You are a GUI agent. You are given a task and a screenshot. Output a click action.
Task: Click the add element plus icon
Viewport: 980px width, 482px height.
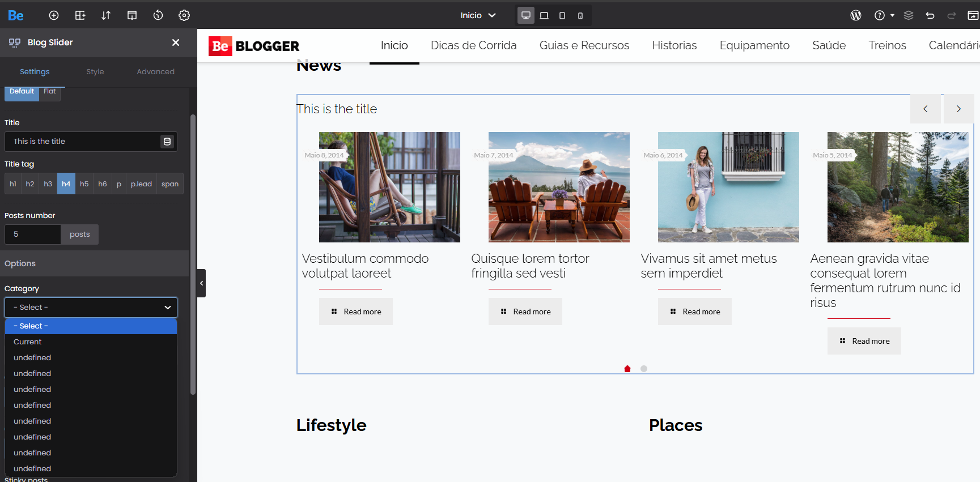click(x=54, y=15)
